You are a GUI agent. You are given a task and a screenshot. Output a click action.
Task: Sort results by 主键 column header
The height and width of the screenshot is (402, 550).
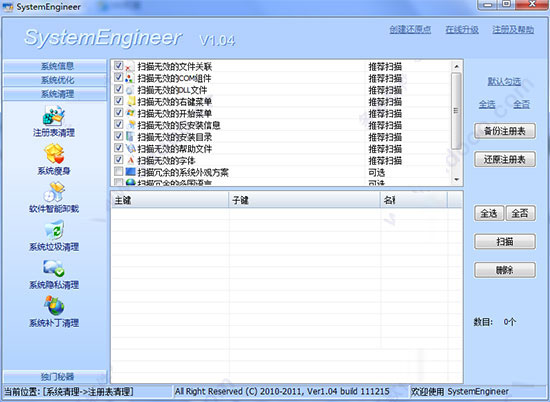(170, 200)
